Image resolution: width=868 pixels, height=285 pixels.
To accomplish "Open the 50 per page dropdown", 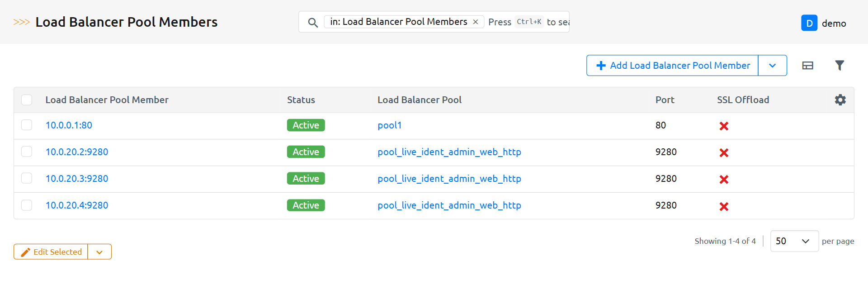I will click(794, 241).
